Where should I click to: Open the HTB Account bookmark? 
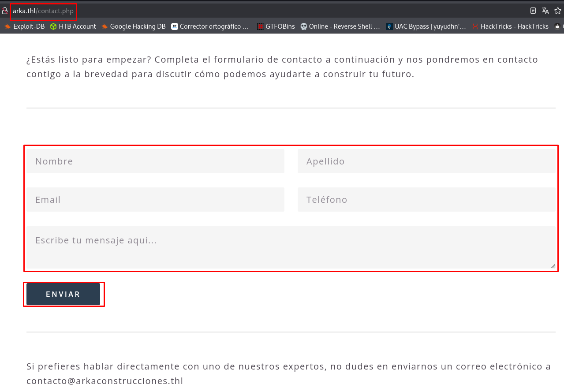click(73, 26)
